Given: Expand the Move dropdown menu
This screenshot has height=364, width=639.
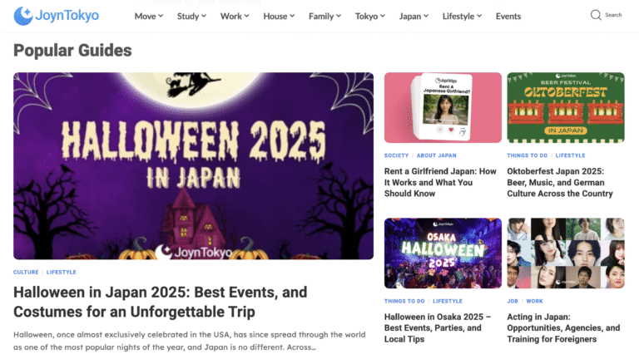Looking at the screenshot, I should (148, 16).
